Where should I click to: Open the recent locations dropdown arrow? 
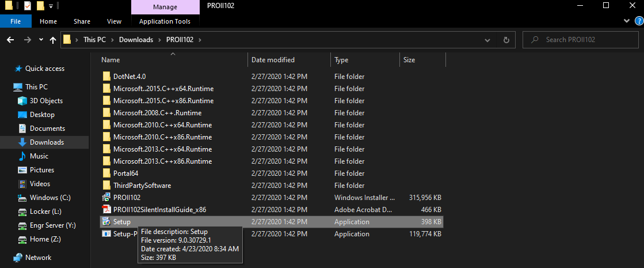click(x=41, y=40)
